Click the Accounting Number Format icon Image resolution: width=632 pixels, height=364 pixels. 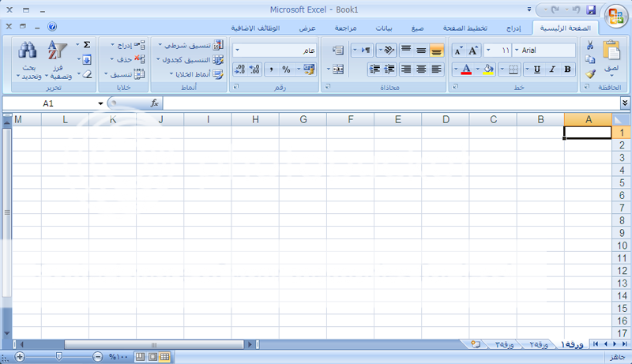coord(309,69)
